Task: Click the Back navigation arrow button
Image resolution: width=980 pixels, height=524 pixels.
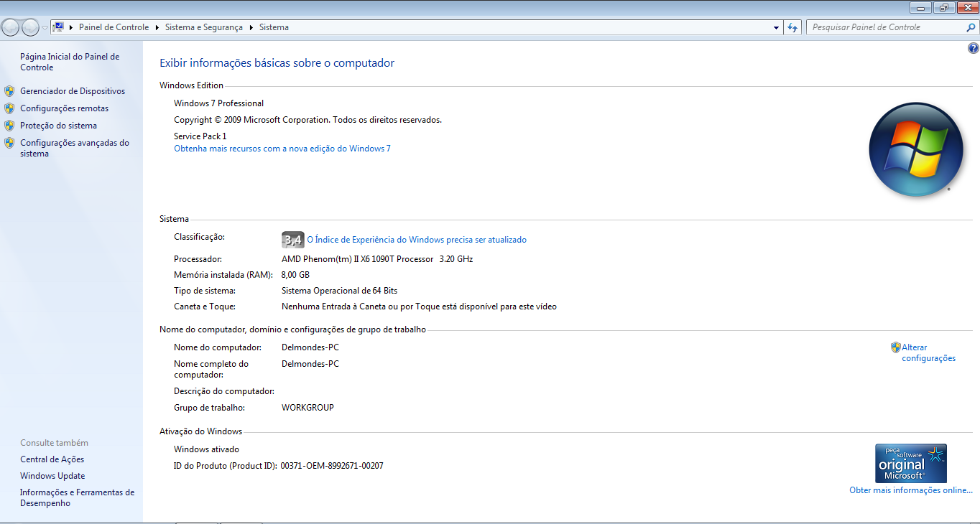Action: [x=11, y=27]
